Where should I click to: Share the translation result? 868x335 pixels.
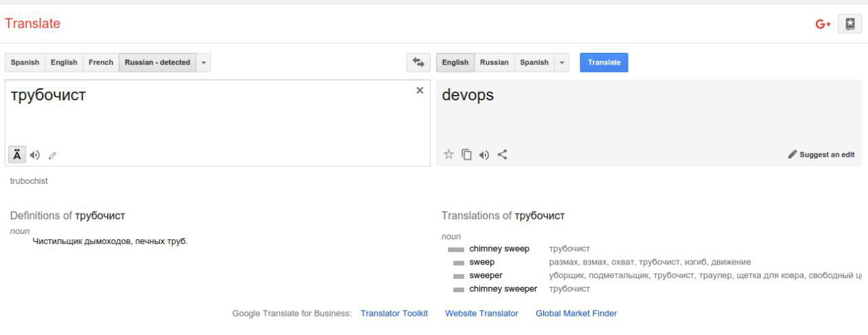tap(502, 155)
